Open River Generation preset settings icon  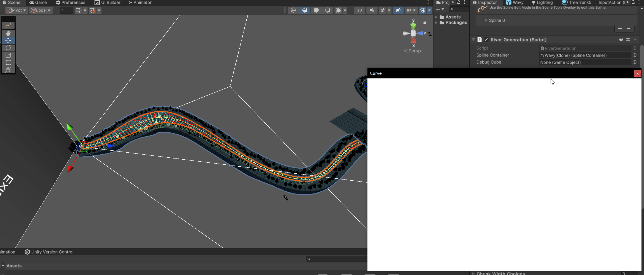[x=628, y=39]
